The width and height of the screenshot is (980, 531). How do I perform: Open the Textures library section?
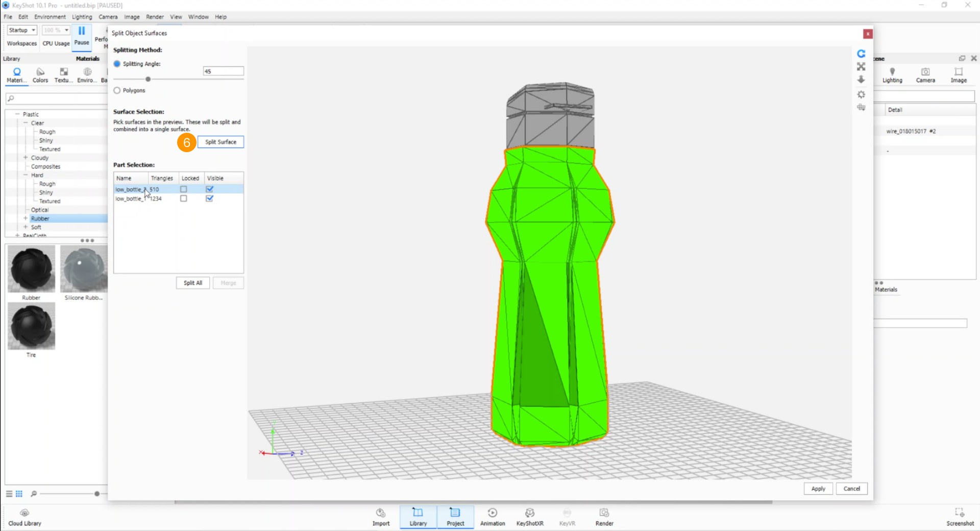click(x=63, y=74)
